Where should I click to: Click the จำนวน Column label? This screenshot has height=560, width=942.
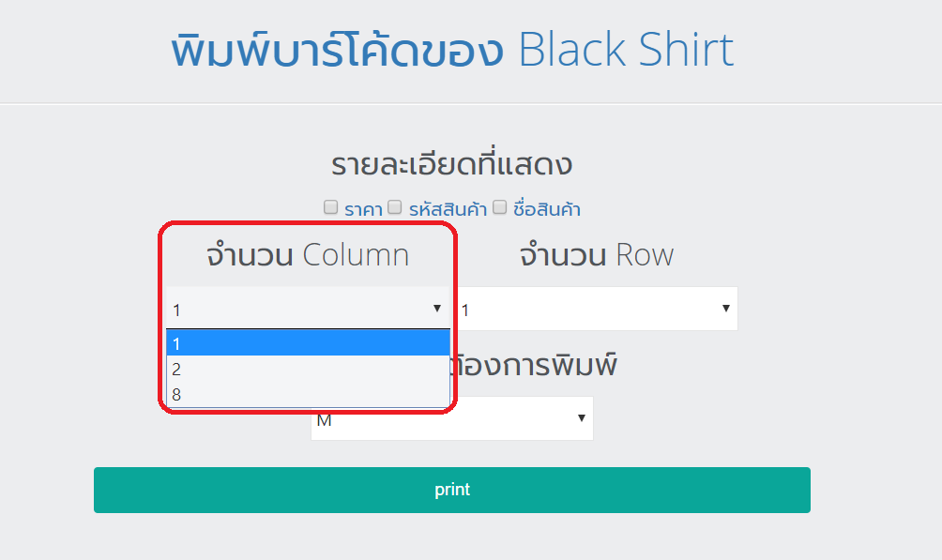point(308,255)
